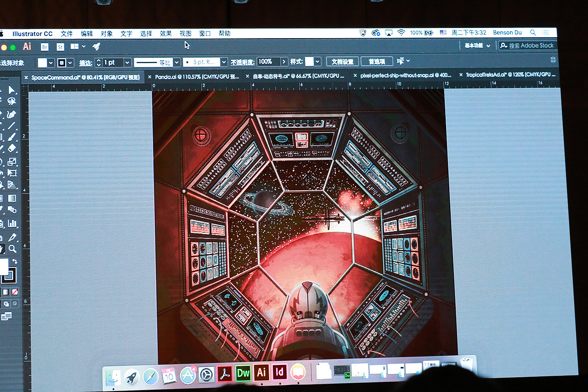Image resolution: width=588 pixels, height=392 pixels.
Task: Select the Blend tool
Action: [x=12, y=210]
